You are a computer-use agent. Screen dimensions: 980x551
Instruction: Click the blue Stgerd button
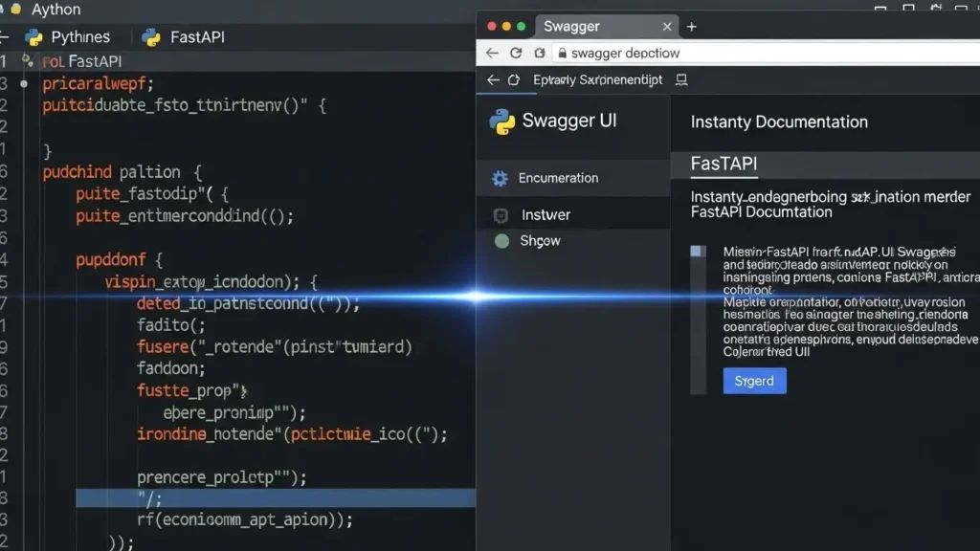tap(754, 381)
